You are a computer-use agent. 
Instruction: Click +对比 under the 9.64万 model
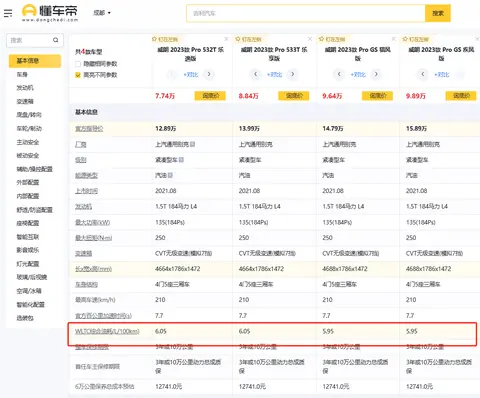[x=358, y=74]
